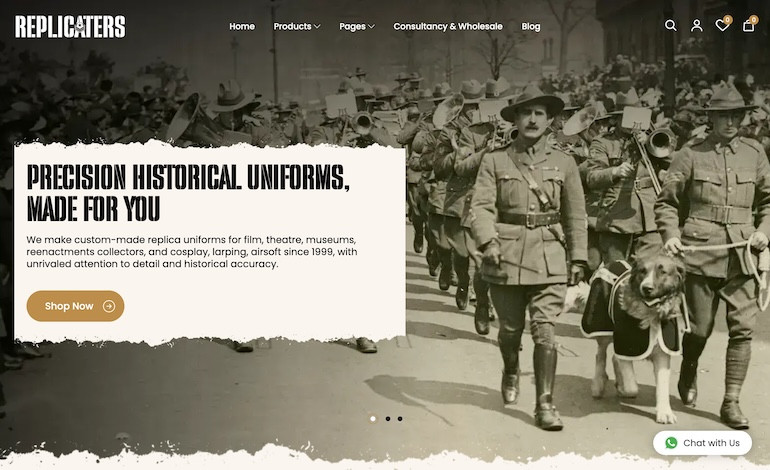Click the arrow icon inside Shop Now
Viewport: 770px width, 470px height.
[109, 306]
